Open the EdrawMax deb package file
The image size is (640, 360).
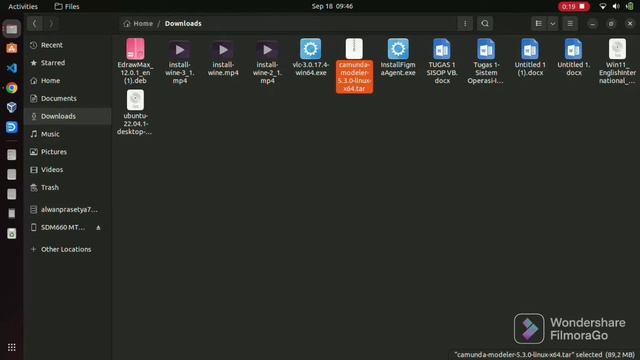tap(135, 61)
